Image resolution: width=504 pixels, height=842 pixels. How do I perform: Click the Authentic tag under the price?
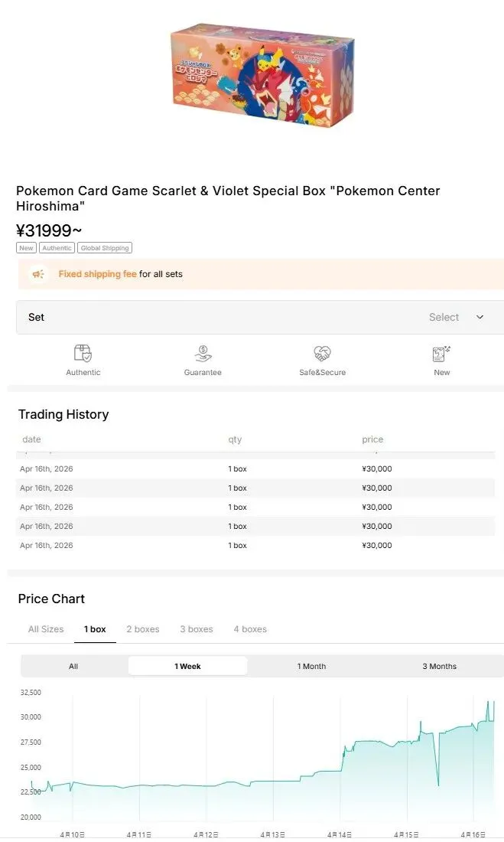tap(57, 248)
